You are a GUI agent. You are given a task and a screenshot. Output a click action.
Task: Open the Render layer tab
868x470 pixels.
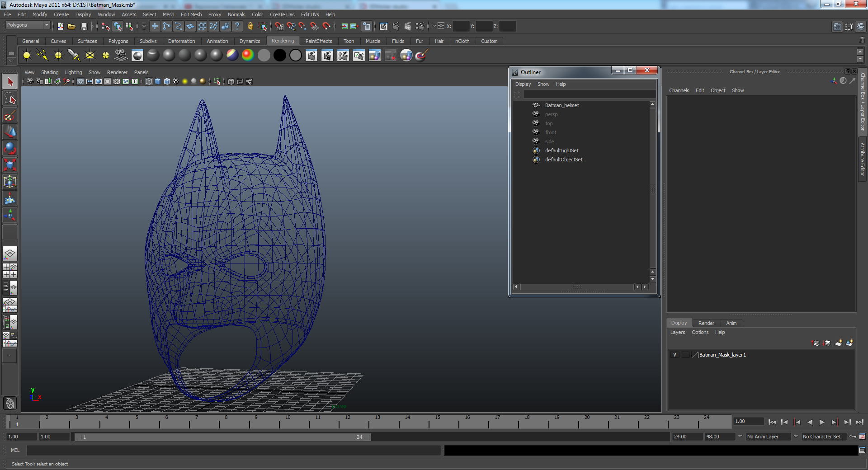point(706,323)
